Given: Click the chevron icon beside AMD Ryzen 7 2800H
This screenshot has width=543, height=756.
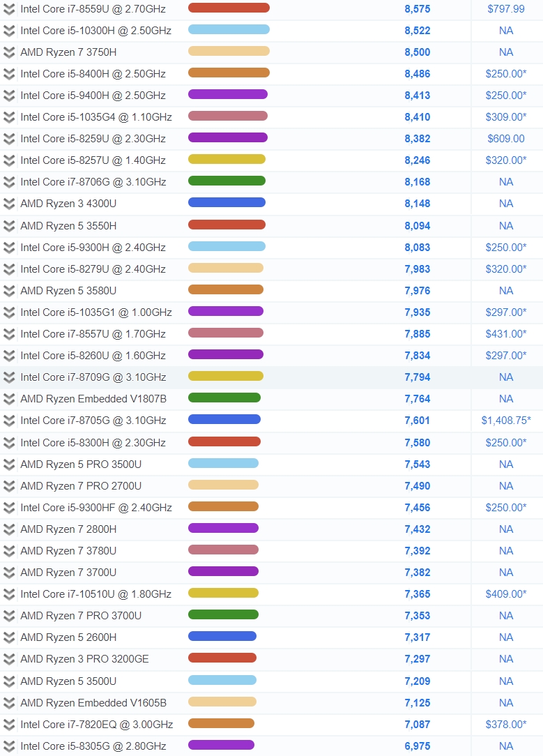Looking at the screenshot, I should [x=9, y=530].
